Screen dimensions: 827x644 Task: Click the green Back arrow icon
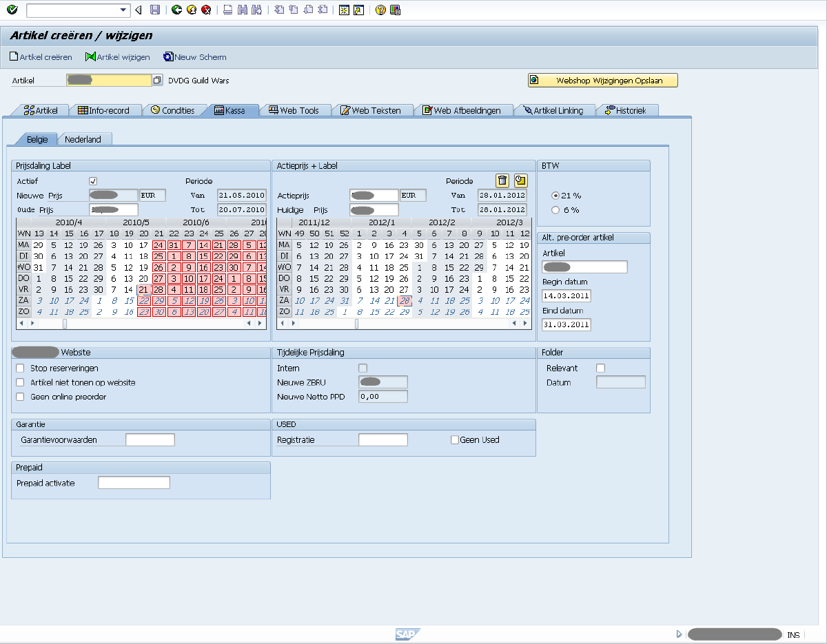tap(176, 10)
